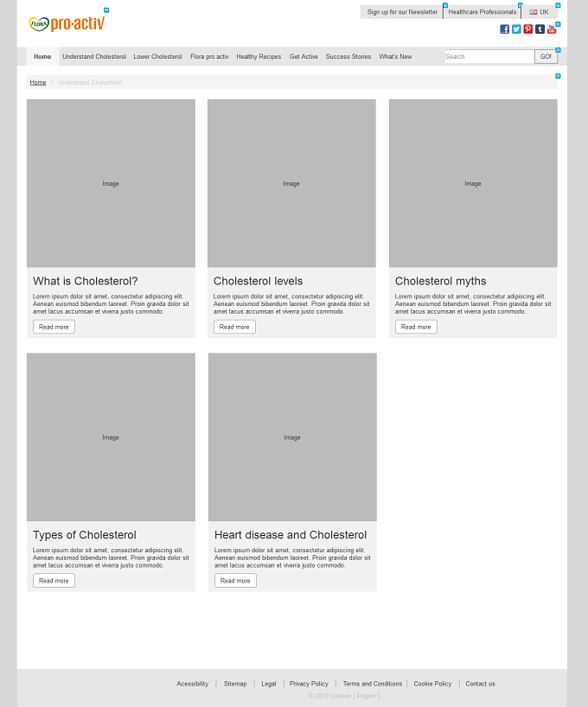Read more under Types of Cholesterol

54,581
